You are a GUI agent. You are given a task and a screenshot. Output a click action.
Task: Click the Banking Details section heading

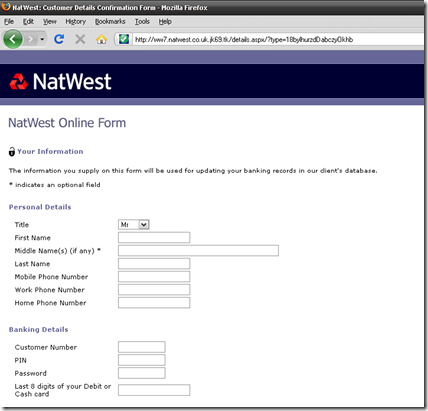[x=39, y=329]
